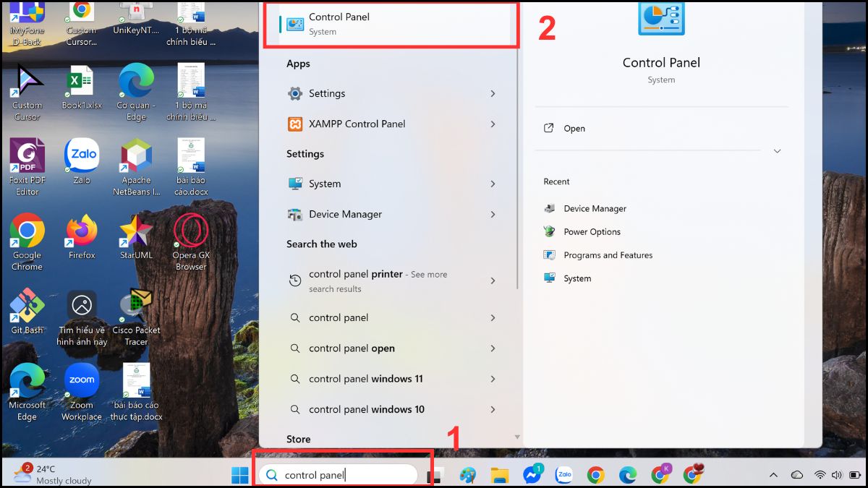868x488 pixels.
Task: Click the battery icon in system tray
Action: [854, 475]
